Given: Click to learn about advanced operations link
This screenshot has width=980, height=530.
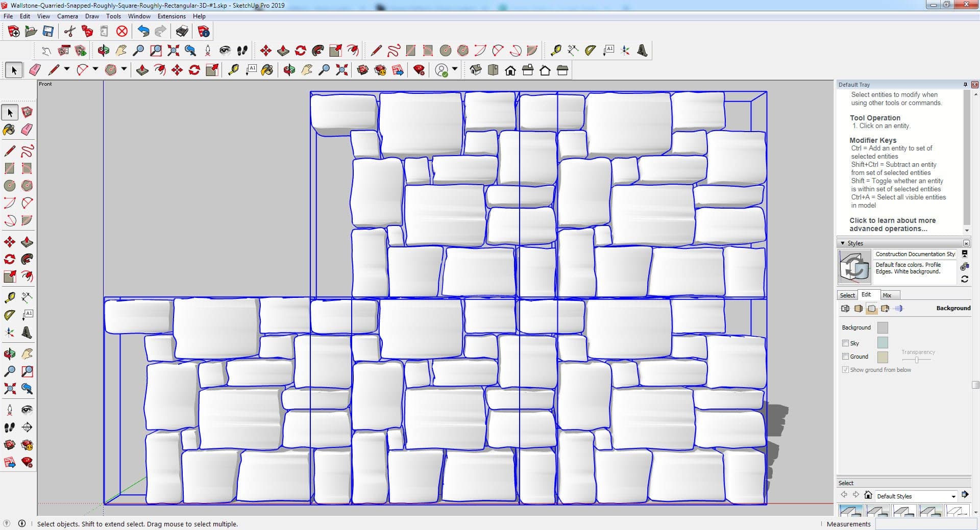Looking at the screenshot, I should click(x=892, y=224).
